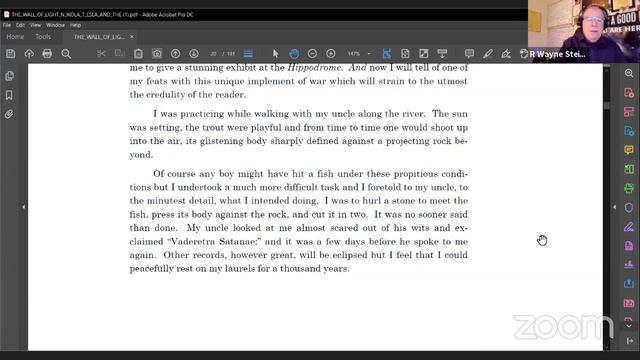Open the zoom level dropdown arrow
Image resolution: width=640 pixels, height=360 pixels.
pyautogui.click(x=369, y=53)
